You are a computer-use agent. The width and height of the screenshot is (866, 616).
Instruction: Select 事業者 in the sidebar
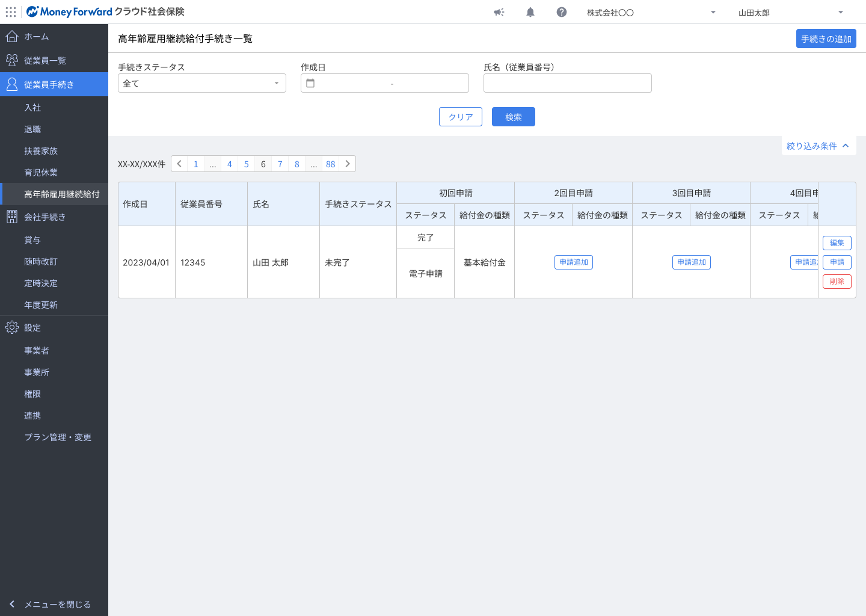54,350
